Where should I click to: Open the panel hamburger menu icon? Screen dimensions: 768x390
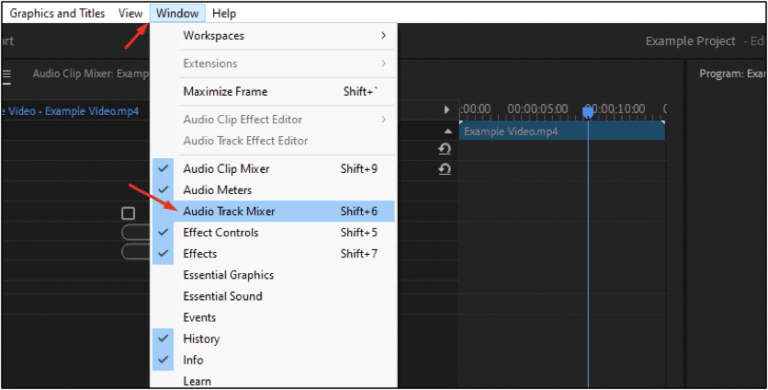[6, 74]
